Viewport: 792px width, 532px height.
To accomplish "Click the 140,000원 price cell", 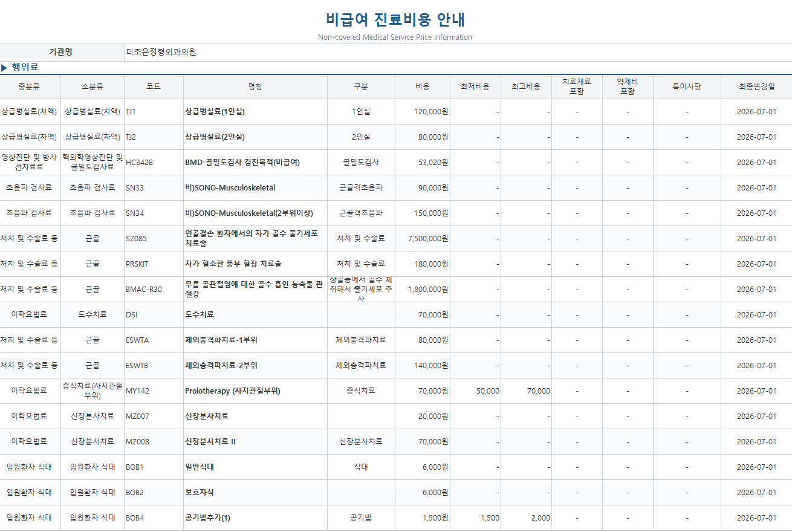I will 423,366.
